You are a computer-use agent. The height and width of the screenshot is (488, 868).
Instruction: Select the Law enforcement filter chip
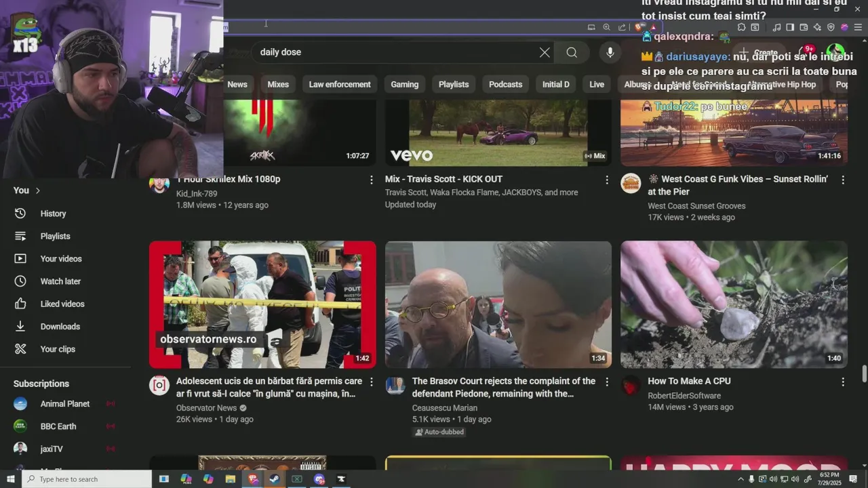[340, 85]
